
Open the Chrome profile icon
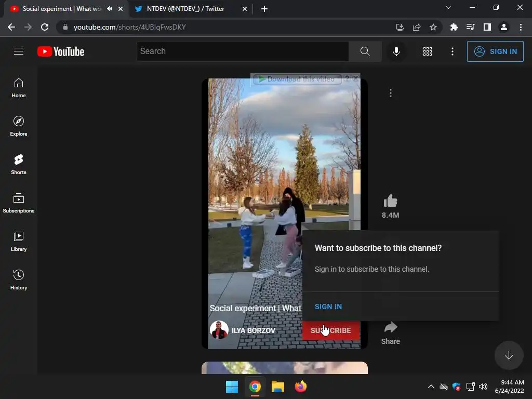click(504, 27)
